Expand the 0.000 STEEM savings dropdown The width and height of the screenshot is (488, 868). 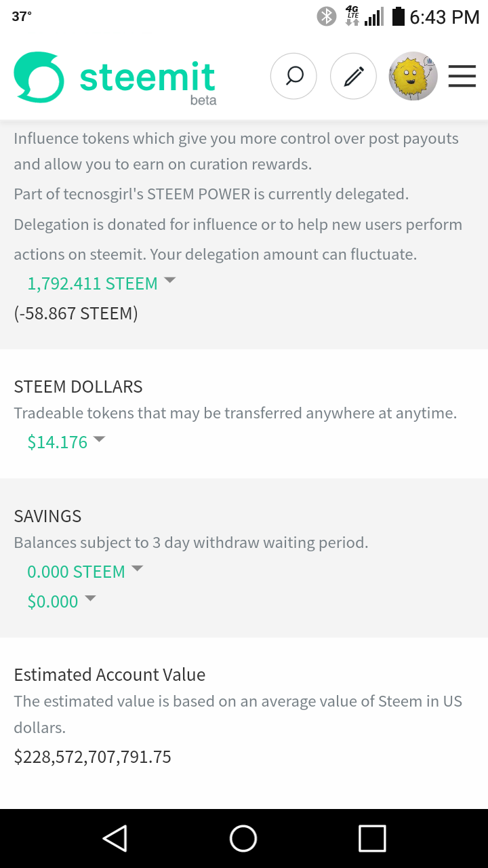pyautogui.click(x=137, y=569)
